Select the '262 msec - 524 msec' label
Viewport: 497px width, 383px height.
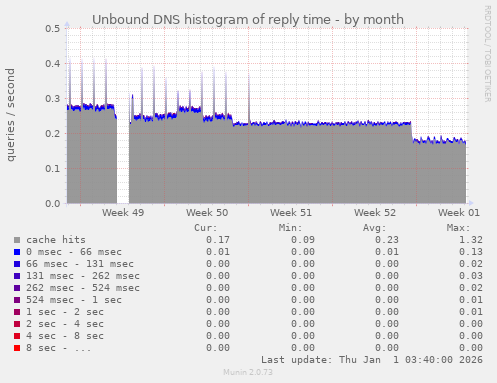83,288
